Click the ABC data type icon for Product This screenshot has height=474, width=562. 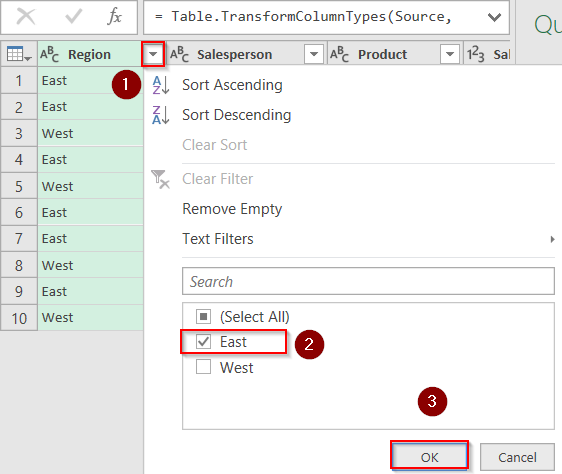pos(339,54)
